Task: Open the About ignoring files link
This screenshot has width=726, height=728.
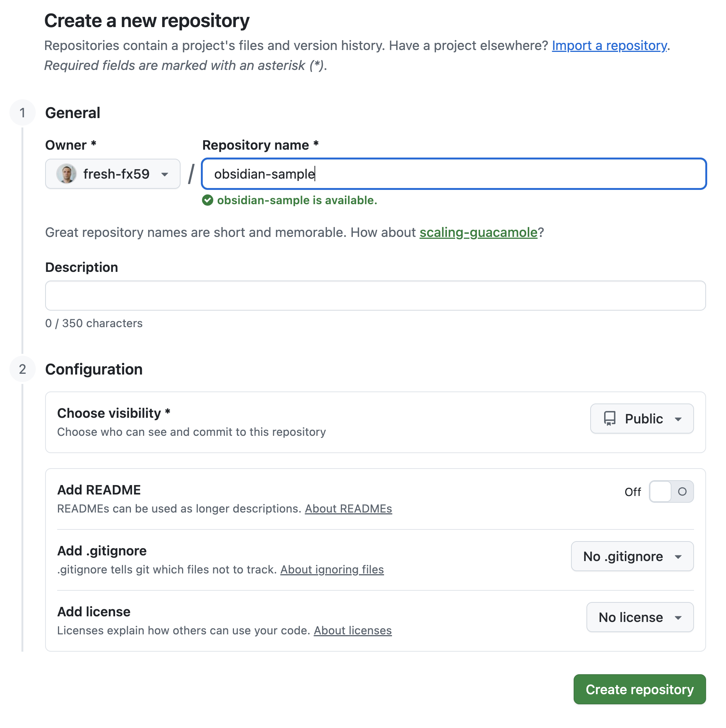Action: pyautogui.click(x=332, y=569)
